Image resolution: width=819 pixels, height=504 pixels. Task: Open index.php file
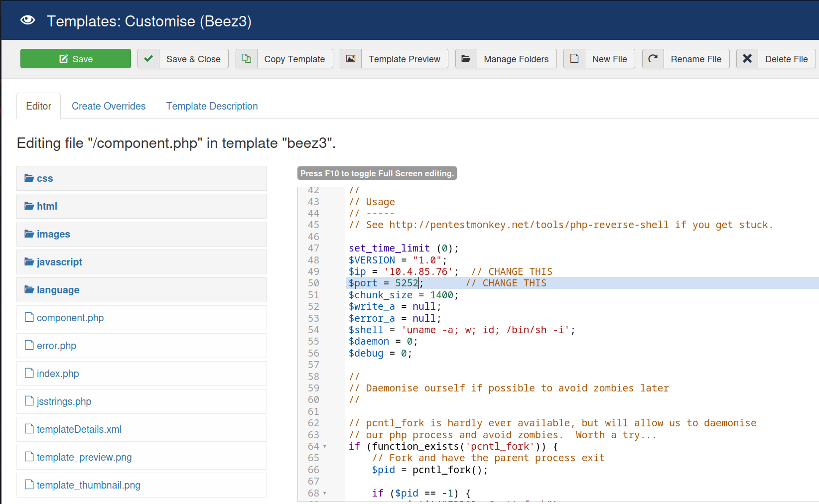[x=141, y=374]
